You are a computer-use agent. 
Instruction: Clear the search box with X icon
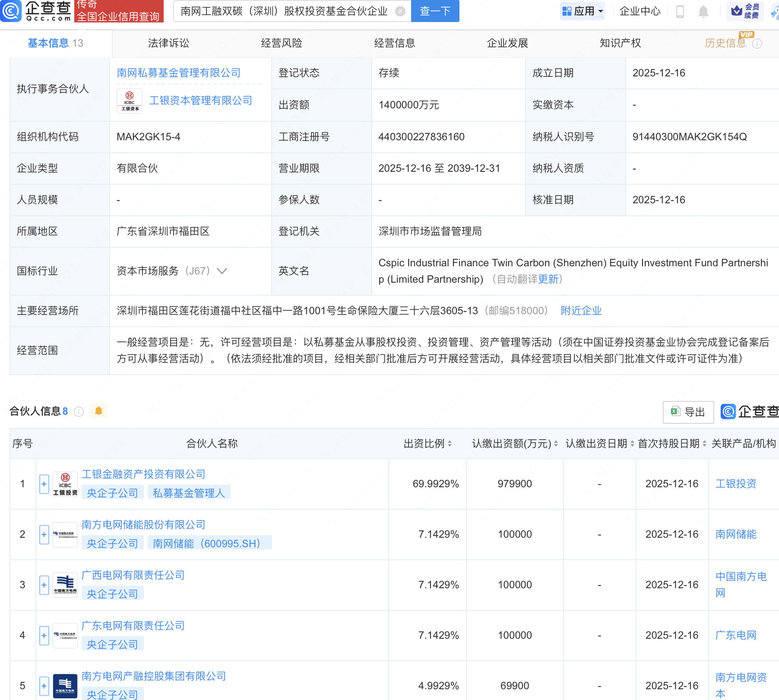[x=400, y=11]
